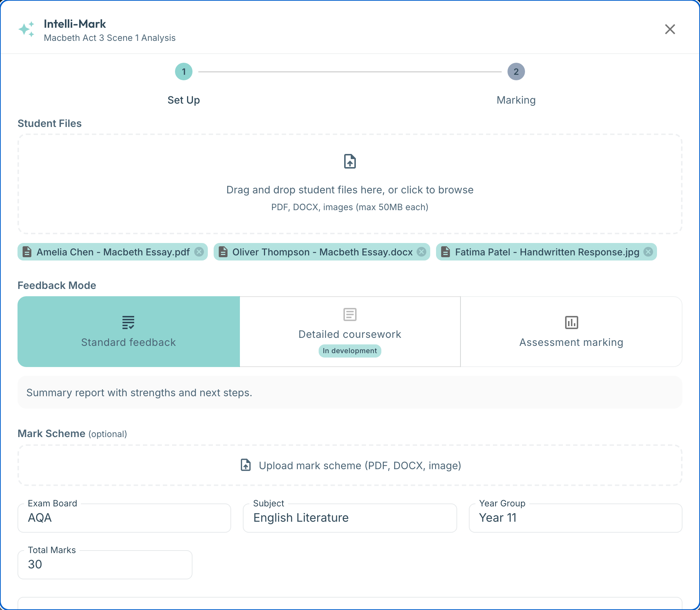Click the Oliver Thompson file document icon

pyautogui.click(x=223, y=252)
